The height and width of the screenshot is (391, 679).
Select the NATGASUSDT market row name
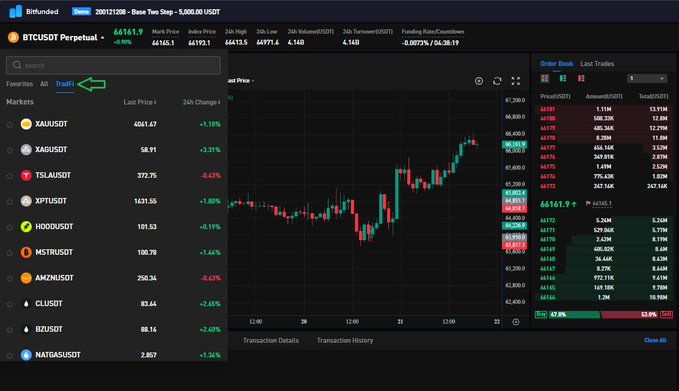point(58,355)
